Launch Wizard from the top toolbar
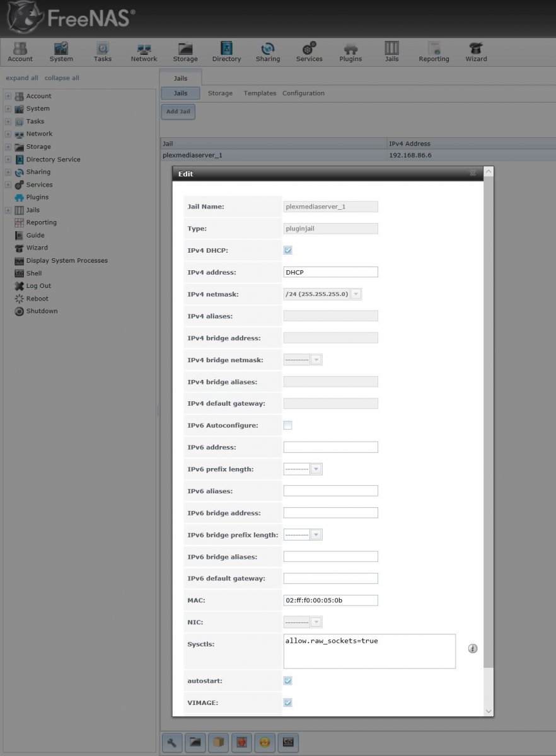The image size is (556, 756). tap(476, 52)
